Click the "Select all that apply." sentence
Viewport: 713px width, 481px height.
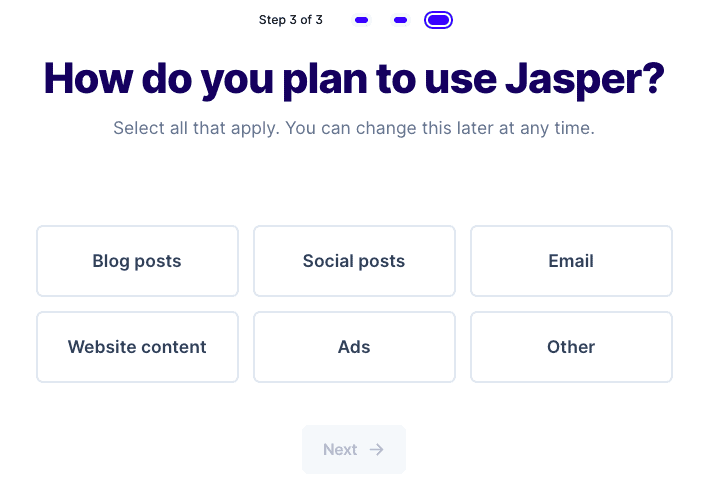coord(196,128)
